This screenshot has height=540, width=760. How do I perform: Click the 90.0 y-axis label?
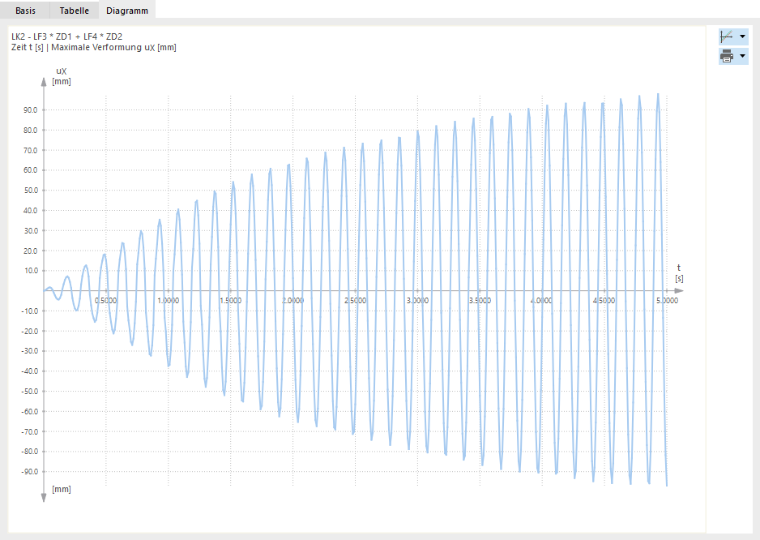coord(30,110)
